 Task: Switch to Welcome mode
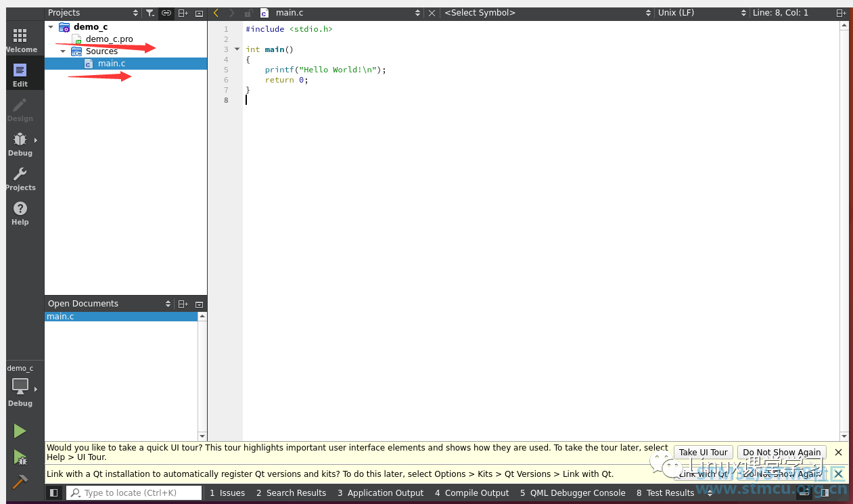(x=20, y=41)
